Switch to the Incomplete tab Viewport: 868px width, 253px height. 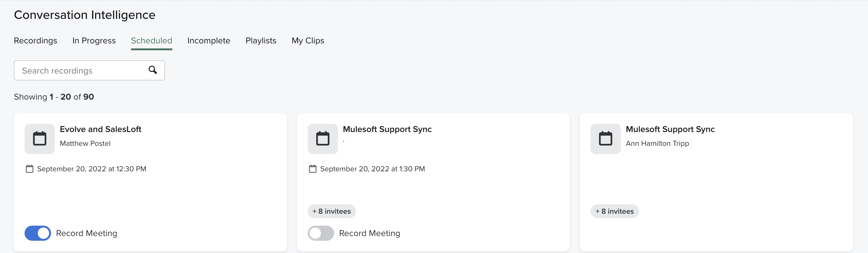pyautogui.click(x=208, y=40)
